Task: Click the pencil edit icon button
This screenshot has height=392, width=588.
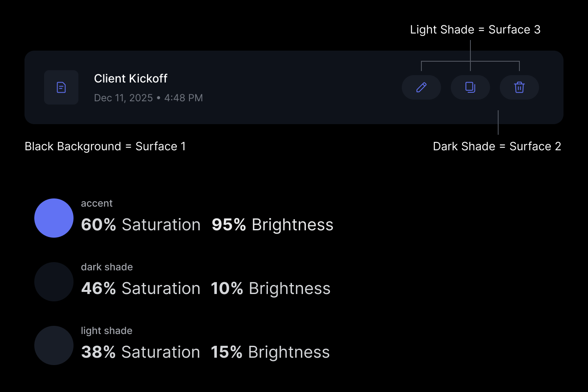Action: pos(421,87)
